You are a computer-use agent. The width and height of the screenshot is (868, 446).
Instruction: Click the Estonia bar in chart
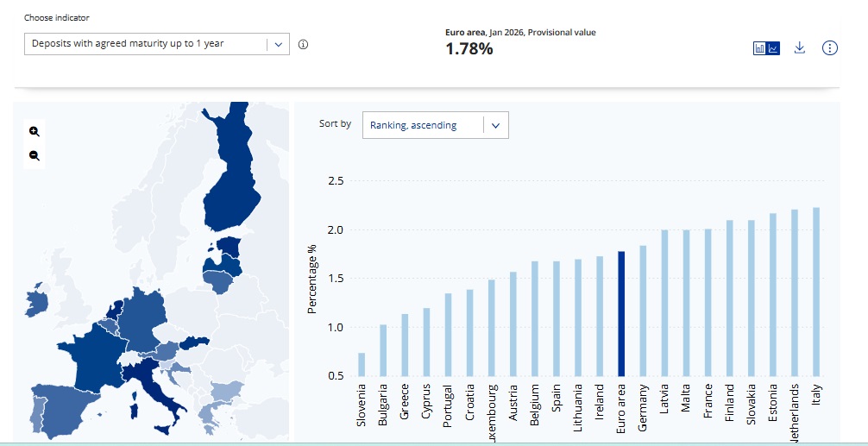(773, 294)
